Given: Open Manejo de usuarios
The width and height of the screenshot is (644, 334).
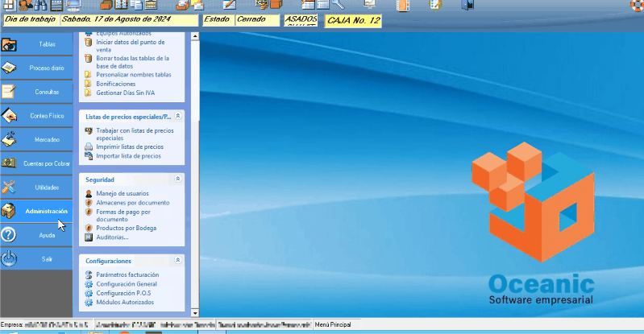Looking at the screenshot, I should [122, 194].
